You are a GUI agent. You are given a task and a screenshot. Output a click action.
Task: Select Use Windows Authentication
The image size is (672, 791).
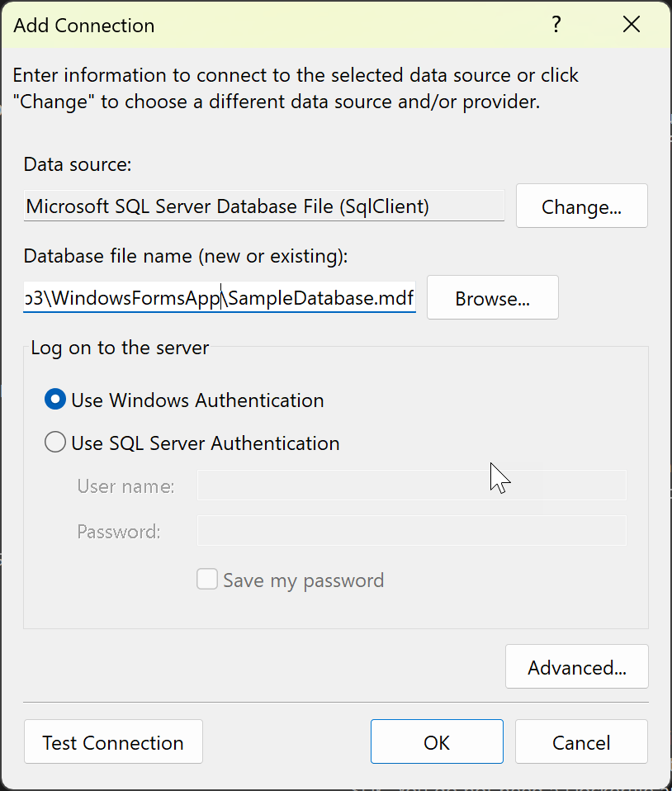pyautogui.click(x=54, y=399)
